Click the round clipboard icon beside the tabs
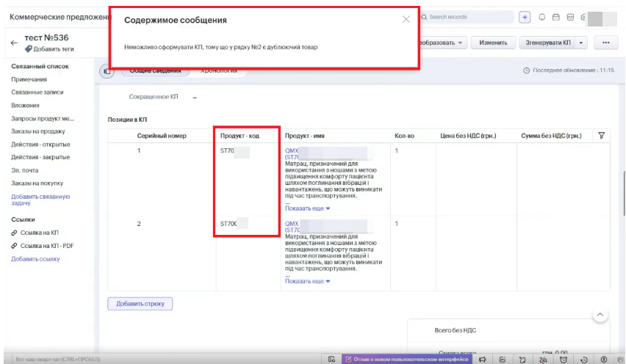This screenshot has width=626, height=364. 107,71
